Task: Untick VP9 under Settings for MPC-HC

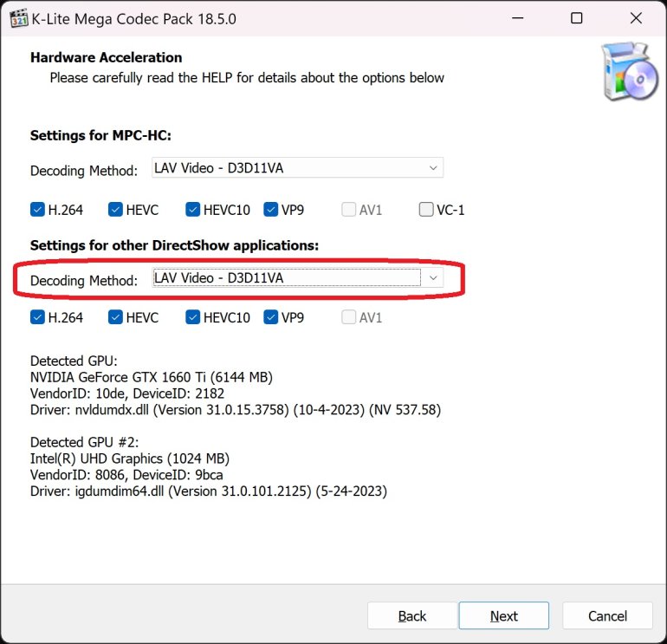Action: [x=270, y=209]
